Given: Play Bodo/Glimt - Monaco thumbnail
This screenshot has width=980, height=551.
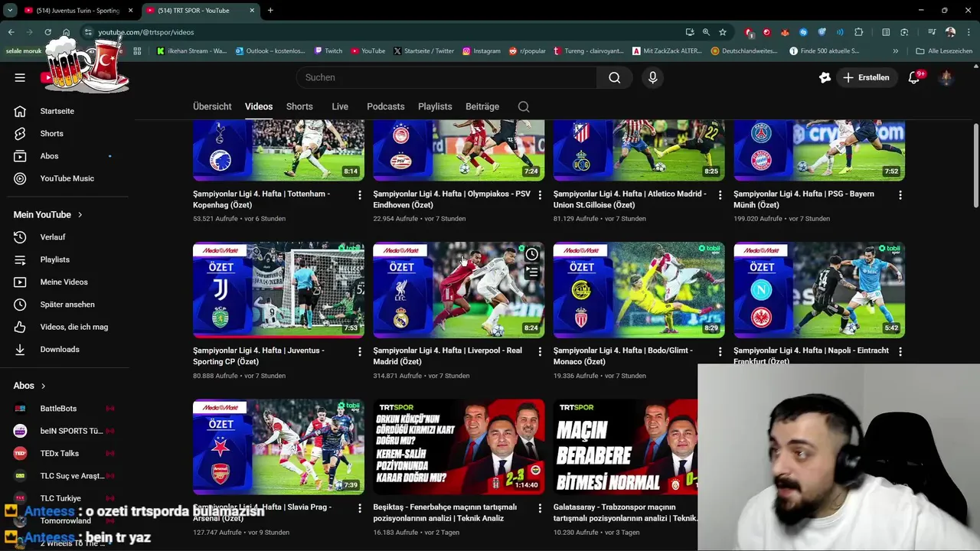Looking at the screenshot, I should point(639,290).
